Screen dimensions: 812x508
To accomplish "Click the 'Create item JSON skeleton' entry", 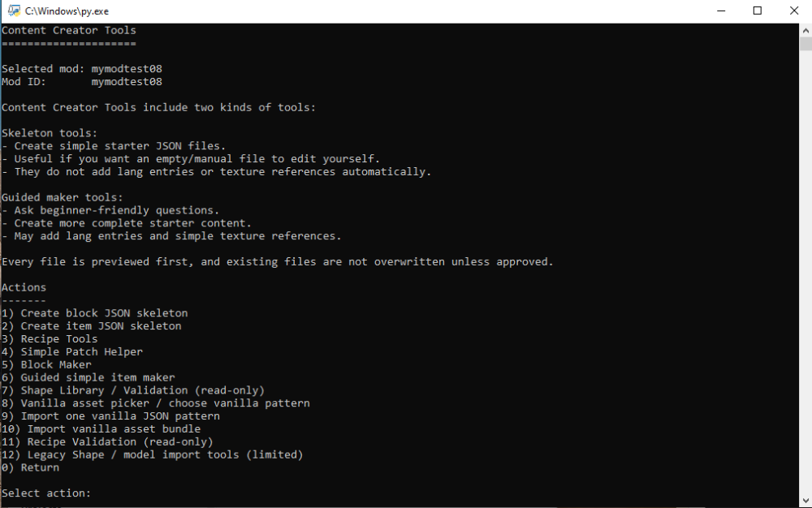I will (x=92, y=326).
